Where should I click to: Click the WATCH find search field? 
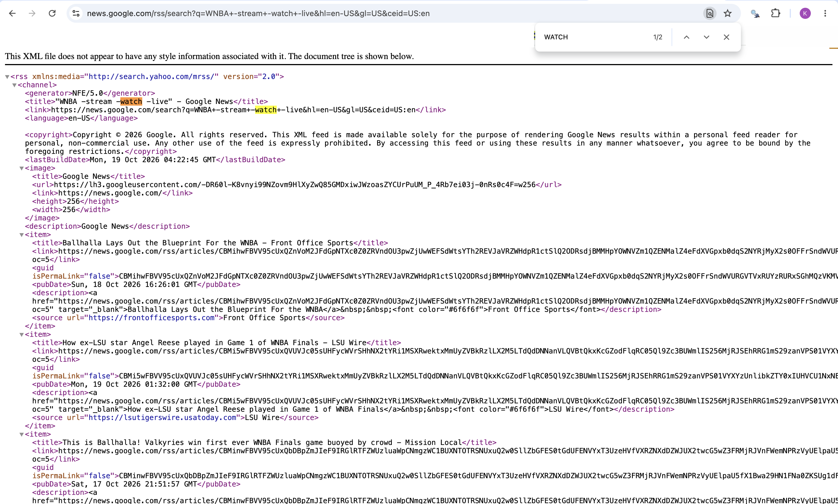pos(595,37)
